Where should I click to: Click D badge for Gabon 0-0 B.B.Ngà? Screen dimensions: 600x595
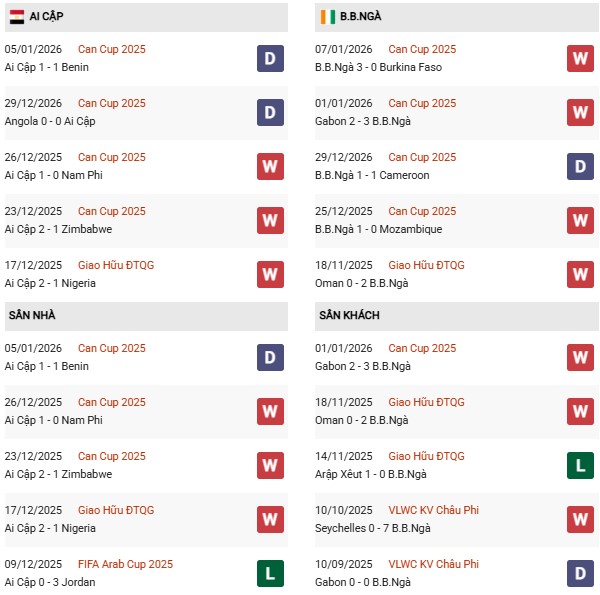pyautogui.click(x=581, y=573)
